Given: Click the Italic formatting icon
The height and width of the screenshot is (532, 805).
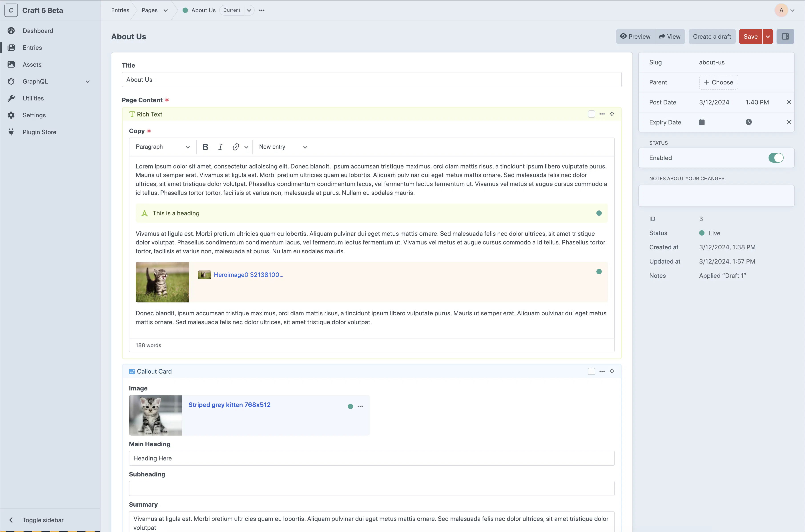Looking at the screenshot, I should [x=220, y=147].
